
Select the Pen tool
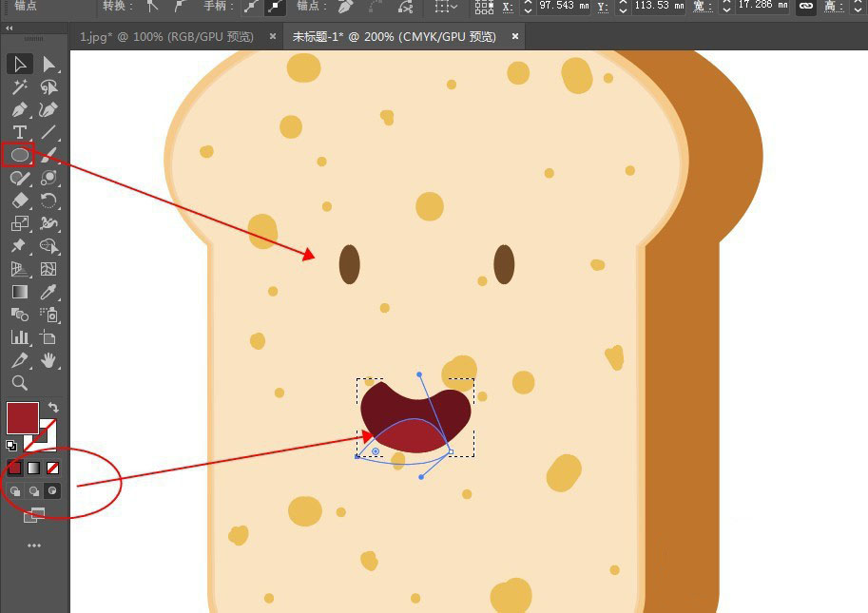(x=20, y=109)
